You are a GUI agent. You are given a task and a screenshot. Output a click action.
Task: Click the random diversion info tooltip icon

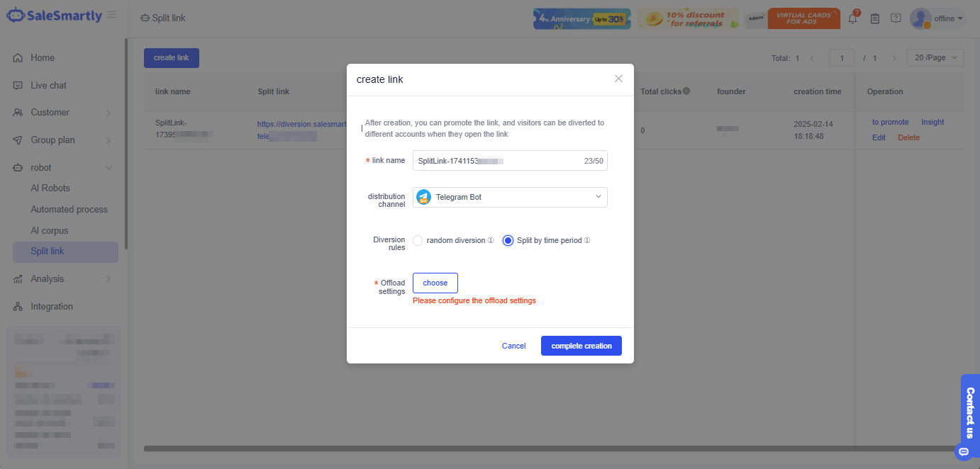pyautogui.click(x=491, y=240)
